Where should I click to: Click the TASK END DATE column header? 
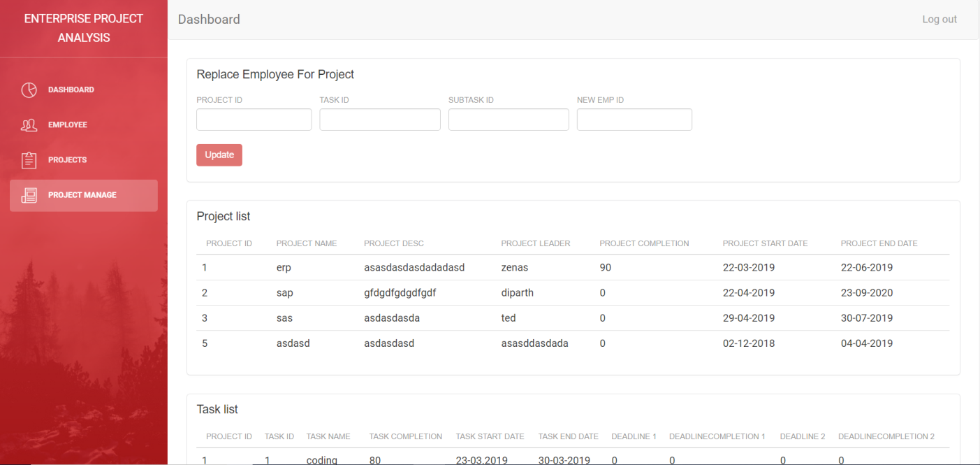569,436
